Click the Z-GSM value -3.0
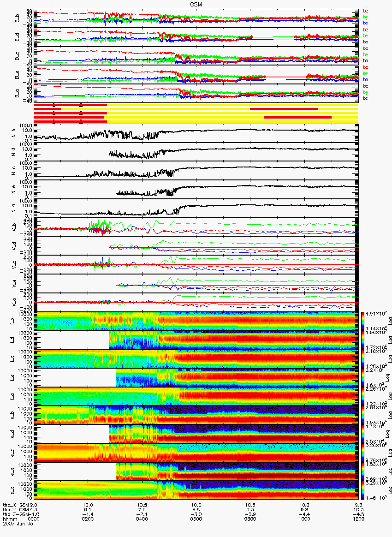 [196, 514]
